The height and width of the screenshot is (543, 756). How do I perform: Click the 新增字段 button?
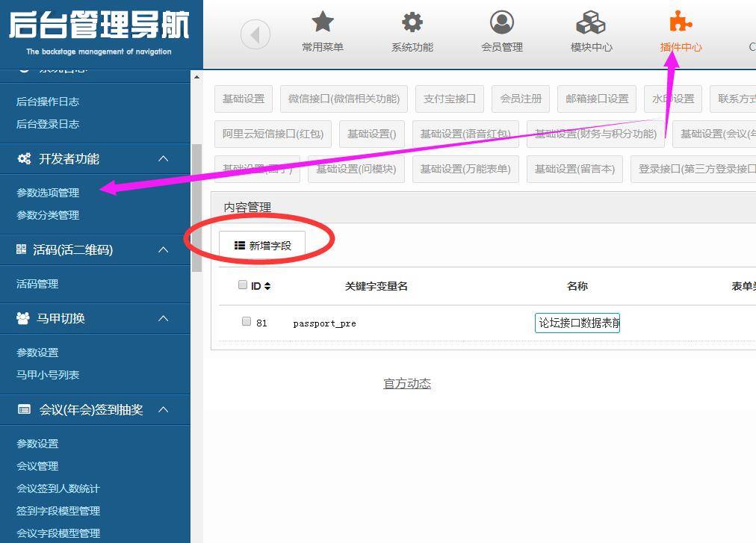tap(262, 246)
